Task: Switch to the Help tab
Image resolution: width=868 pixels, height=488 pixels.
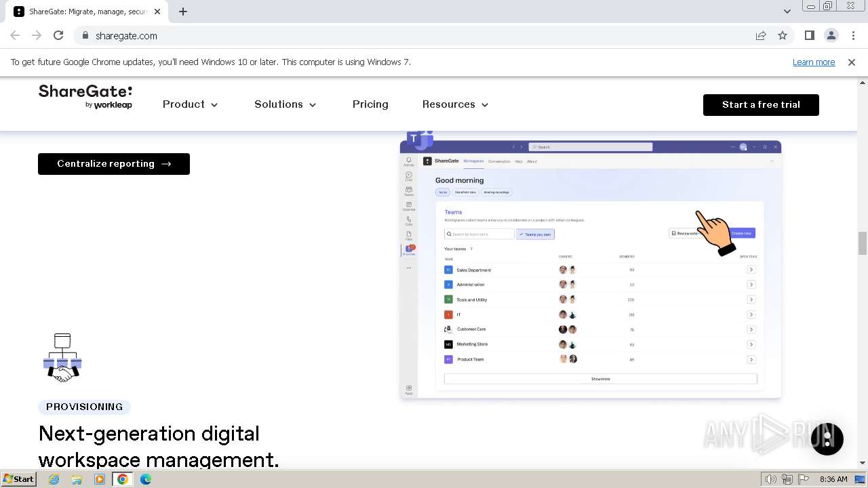Action: click(519, 161)
